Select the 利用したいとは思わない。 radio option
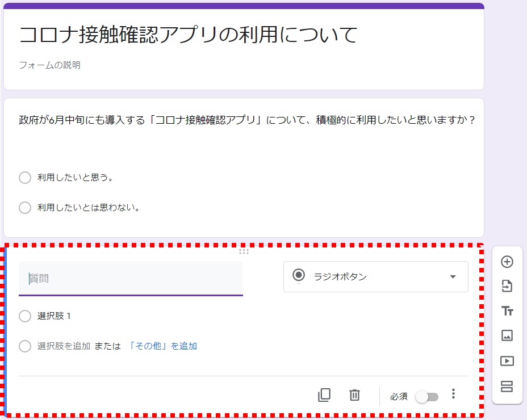The image size is (527, 420). pos(25,208)
